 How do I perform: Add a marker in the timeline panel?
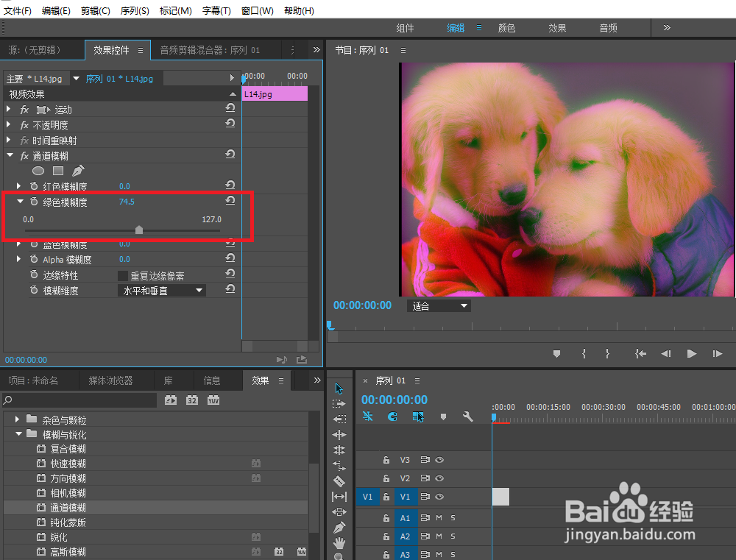coord(443,417)
